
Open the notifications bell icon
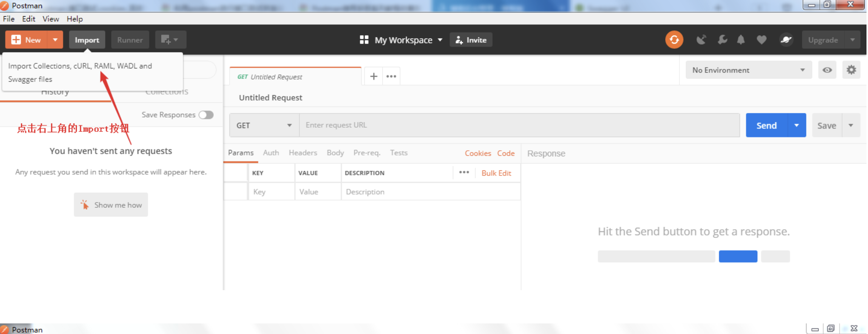[x=741, y=40]
